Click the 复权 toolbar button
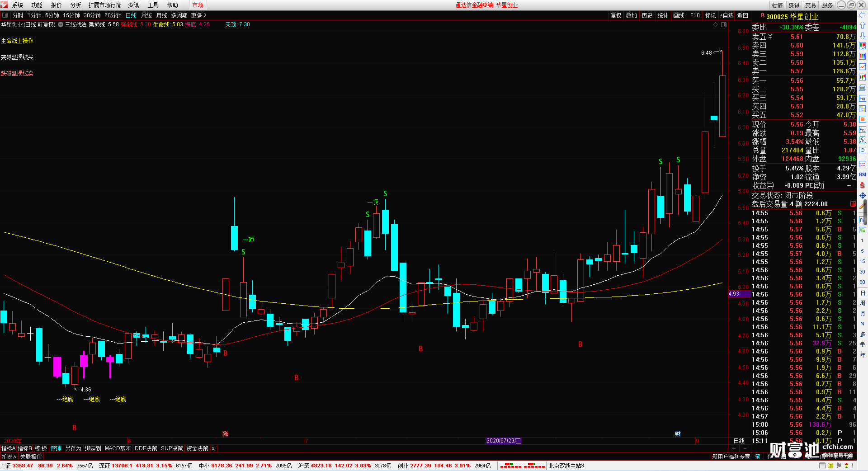Viewport: 868px width, 471px height. point(616,15)
